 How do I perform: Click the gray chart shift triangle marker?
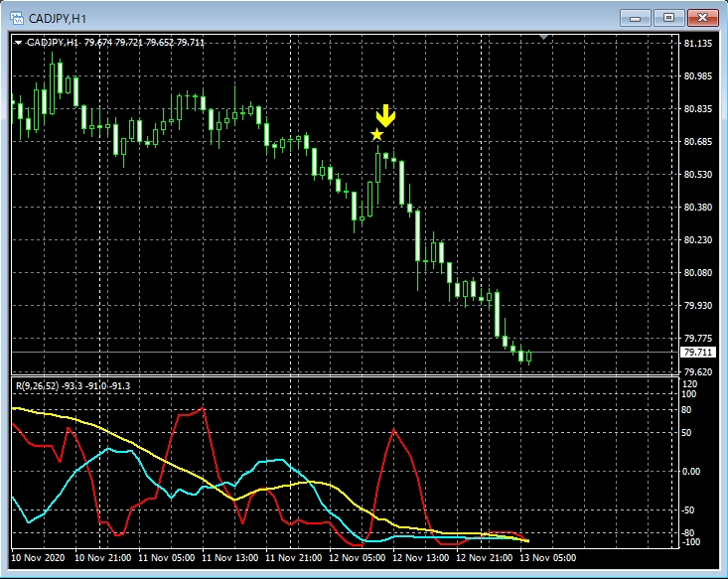[543, 38]
